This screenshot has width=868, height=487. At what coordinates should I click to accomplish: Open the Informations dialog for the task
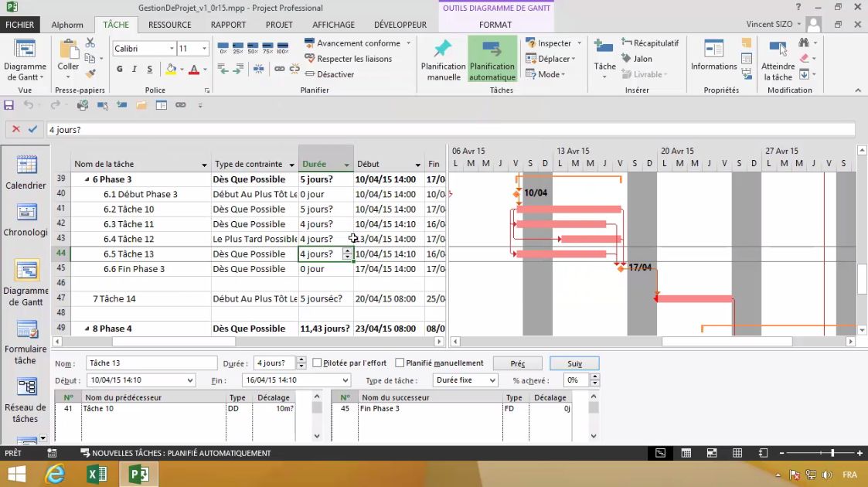tap(712, 60)
